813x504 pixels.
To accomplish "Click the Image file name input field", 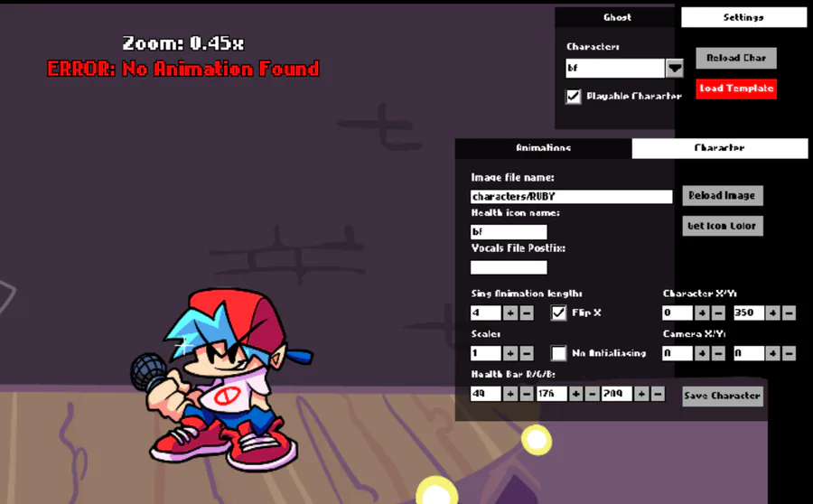I will 572,197.
